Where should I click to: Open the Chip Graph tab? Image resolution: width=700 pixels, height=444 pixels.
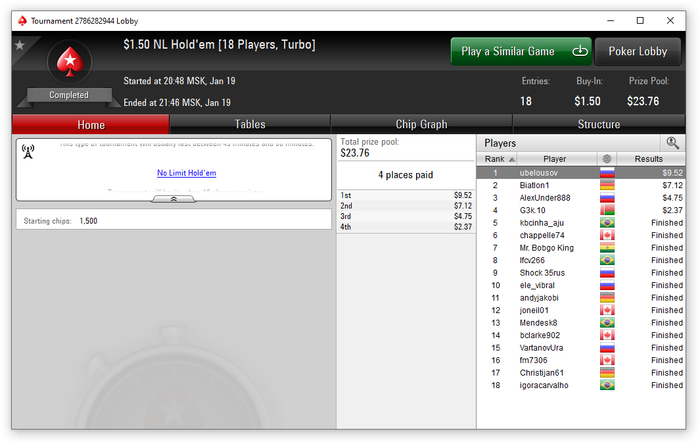421,124
